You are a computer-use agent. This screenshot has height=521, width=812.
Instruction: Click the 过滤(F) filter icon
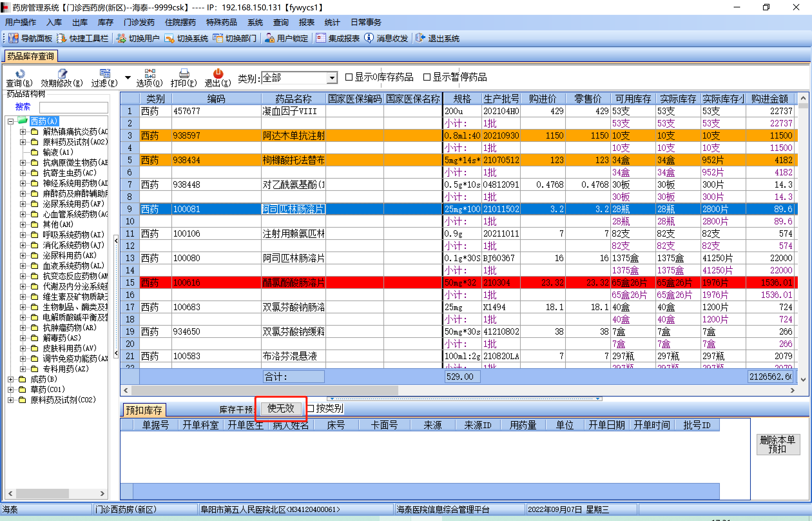pyautogui.click(x=105, y=74)
